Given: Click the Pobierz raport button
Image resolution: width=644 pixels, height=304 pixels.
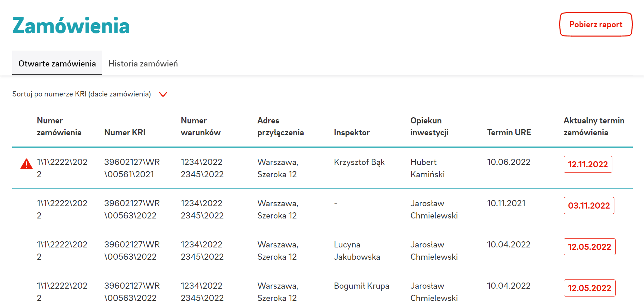Looking at the screenshot, I should point(596,25).
